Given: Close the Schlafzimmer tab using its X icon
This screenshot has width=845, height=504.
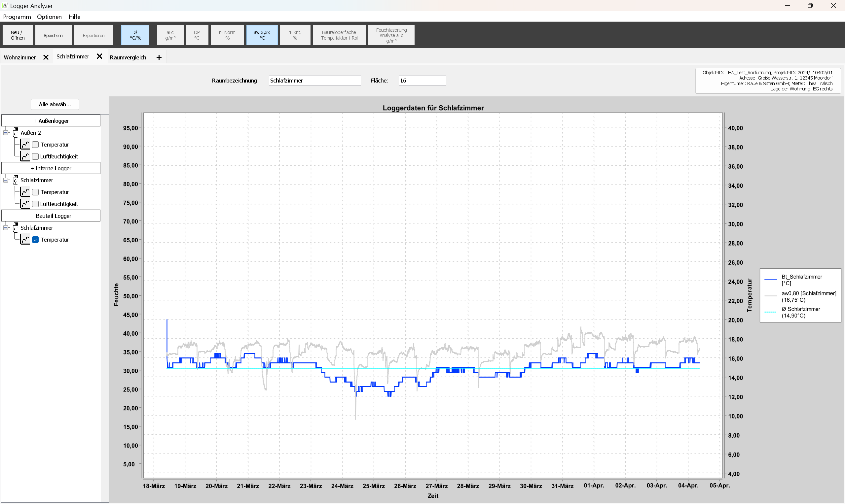Looking at the screenshot, I should pos(99,56).
